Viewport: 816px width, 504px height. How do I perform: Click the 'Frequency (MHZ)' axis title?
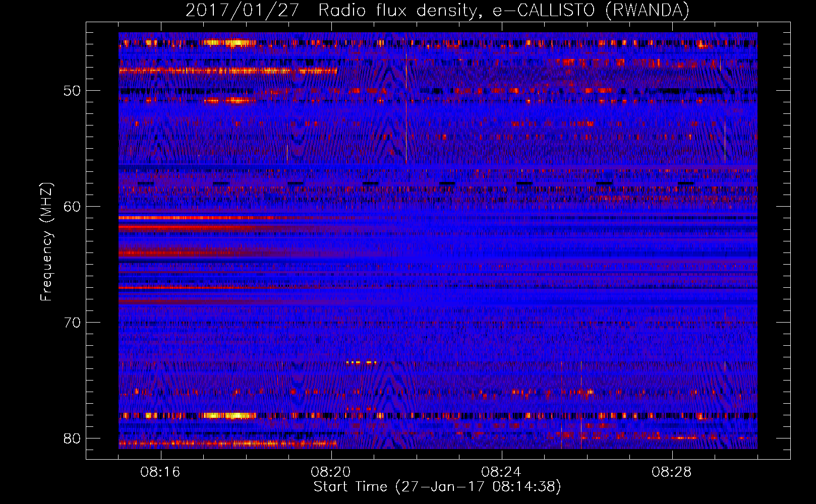[46, 242]
